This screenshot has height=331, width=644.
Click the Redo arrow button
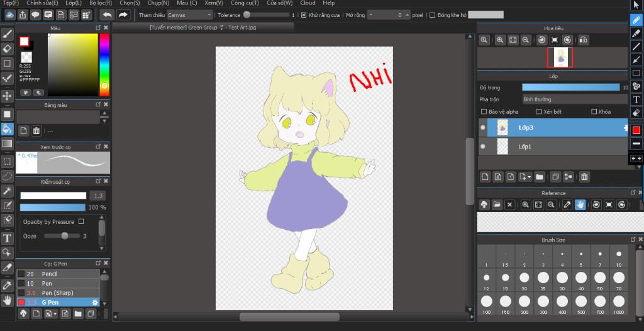(x=123, y=15)
